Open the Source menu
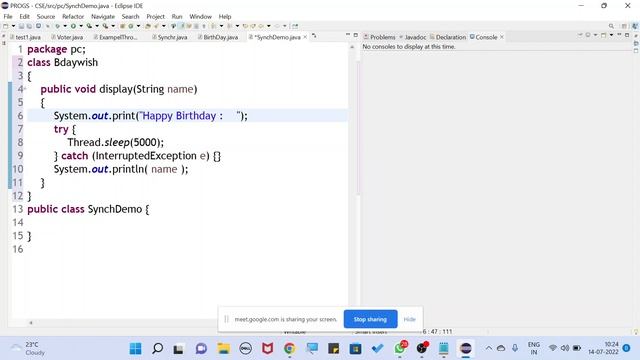 tap(46, 16)
